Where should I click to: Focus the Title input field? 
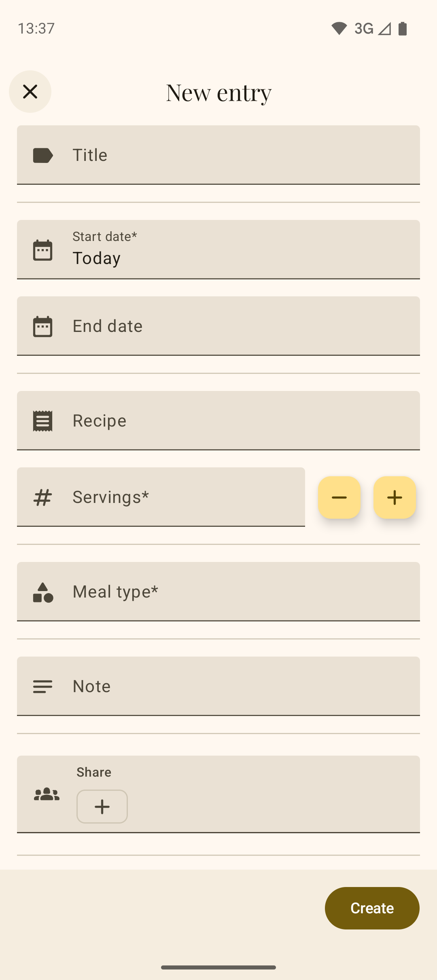pyautogui.click(x=243, y=155)
